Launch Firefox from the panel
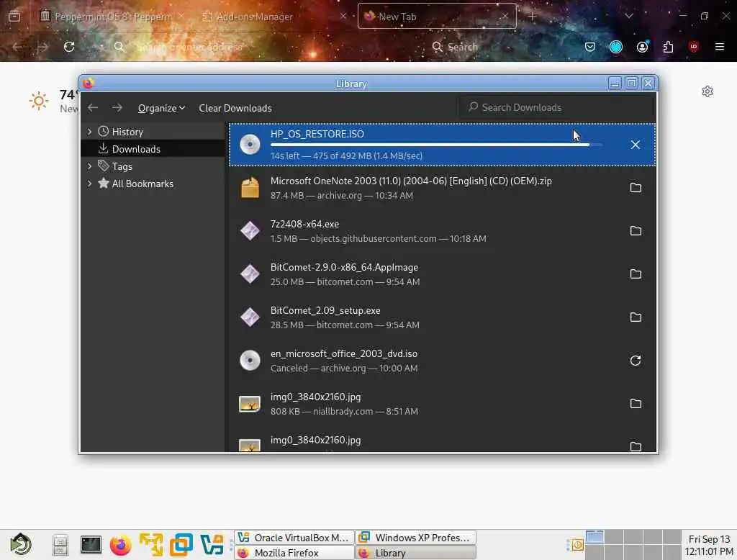Viewport: 737px width, 560px height. (121, 546)
